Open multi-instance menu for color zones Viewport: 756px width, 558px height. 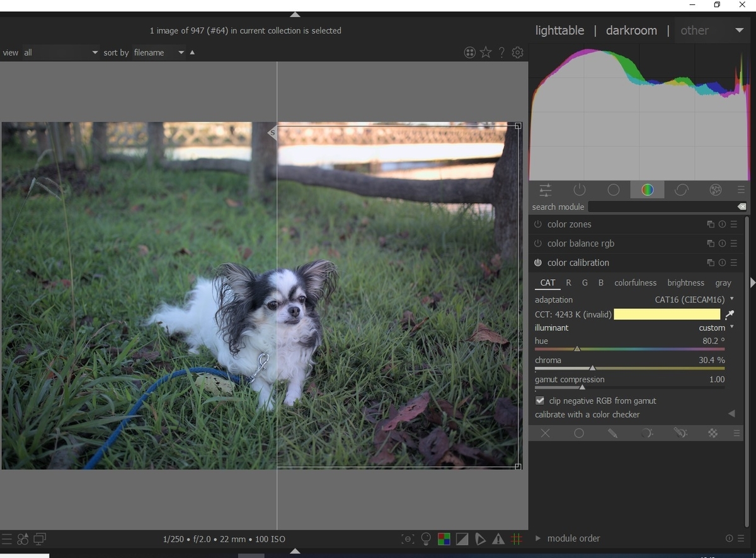711,224
